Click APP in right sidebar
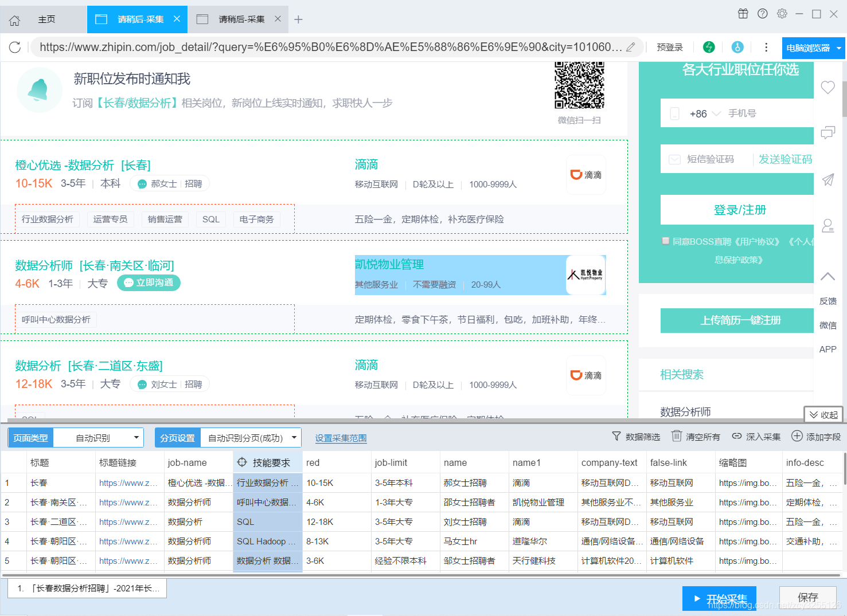Screen dimensions: 847x616 (x=828, y=349)
